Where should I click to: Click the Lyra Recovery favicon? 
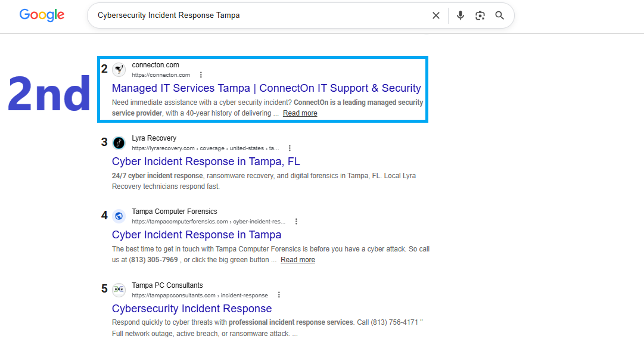click(x=119, y=143)
